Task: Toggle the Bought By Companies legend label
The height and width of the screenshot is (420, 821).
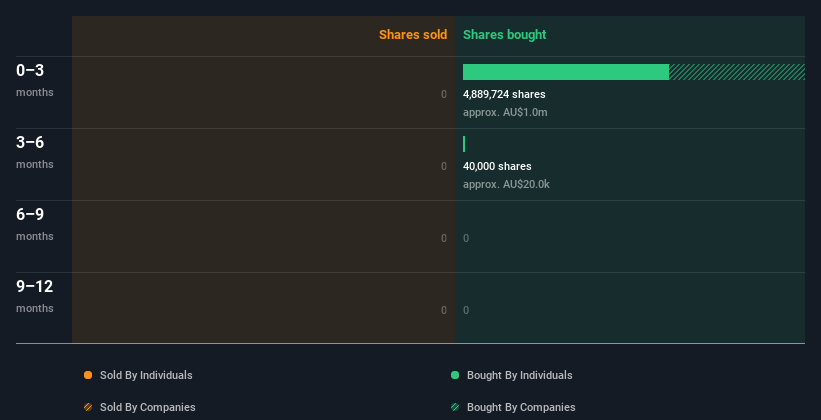Action: 521,407
